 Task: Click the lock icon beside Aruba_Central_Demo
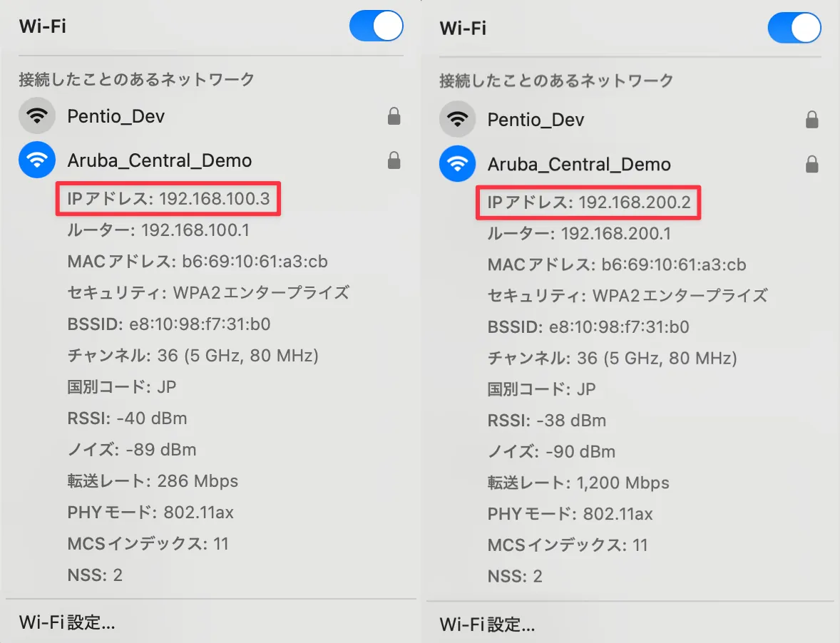(394, 160)
